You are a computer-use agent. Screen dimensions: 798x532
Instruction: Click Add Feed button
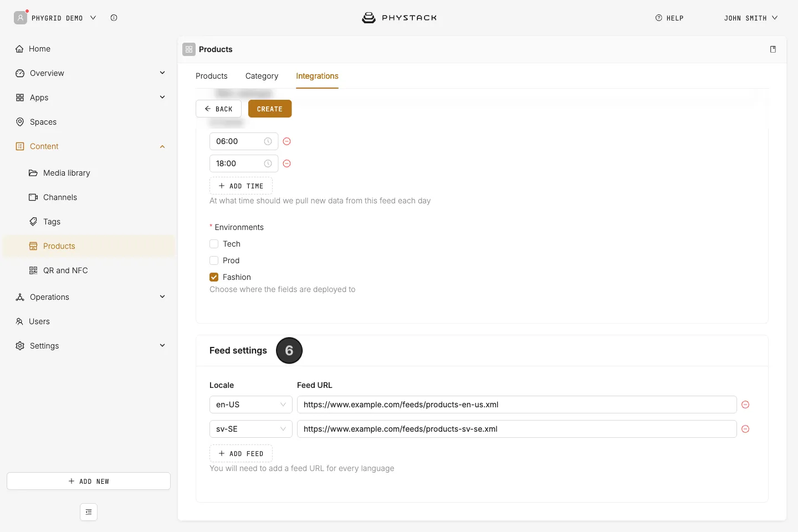(x=241, y=453)
